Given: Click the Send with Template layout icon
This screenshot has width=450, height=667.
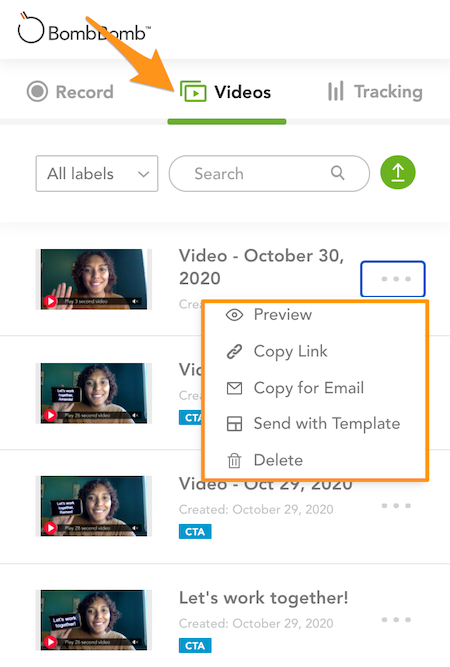Looking at the screenshot, I should pyautogui.click(x=234, y=424).
